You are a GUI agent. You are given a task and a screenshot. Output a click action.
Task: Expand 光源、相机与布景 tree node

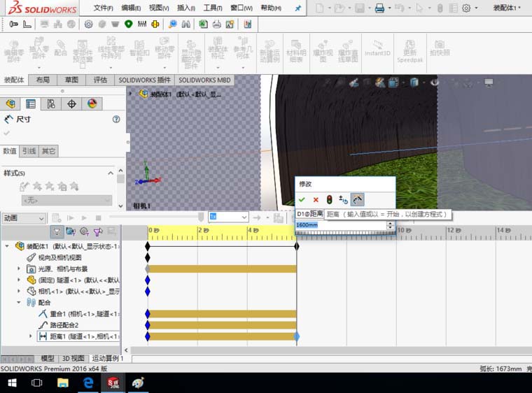19,269
